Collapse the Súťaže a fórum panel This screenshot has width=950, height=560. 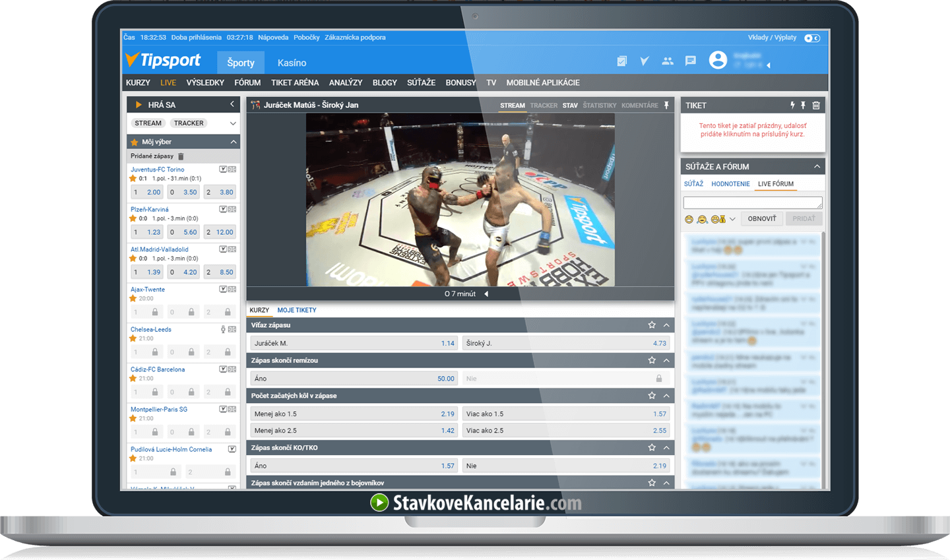click(x=817, y=167)
